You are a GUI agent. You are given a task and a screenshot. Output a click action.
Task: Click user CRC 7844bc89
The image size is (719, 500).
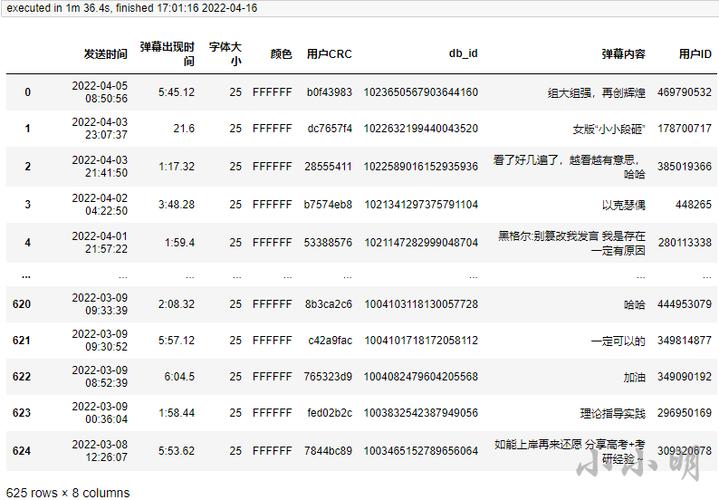328,450
